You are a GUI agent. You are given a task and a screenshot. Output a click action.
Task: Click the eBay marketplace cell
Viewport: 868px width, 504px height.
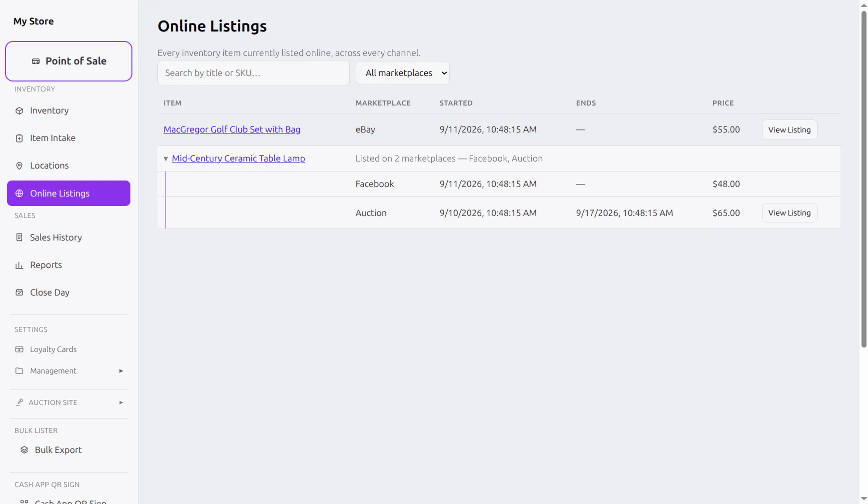[365, 129]
